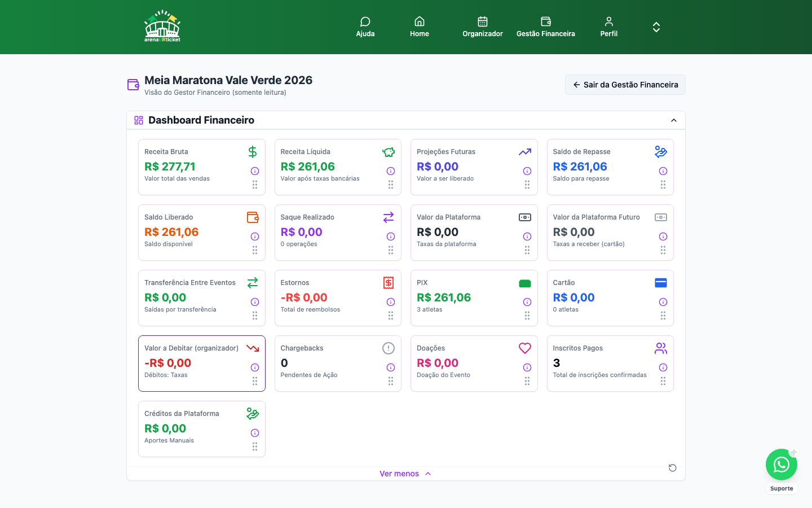This screenshot has width=812, height=508.
Task: Collapse cards with Ver menos link
Action: point(405,474)
